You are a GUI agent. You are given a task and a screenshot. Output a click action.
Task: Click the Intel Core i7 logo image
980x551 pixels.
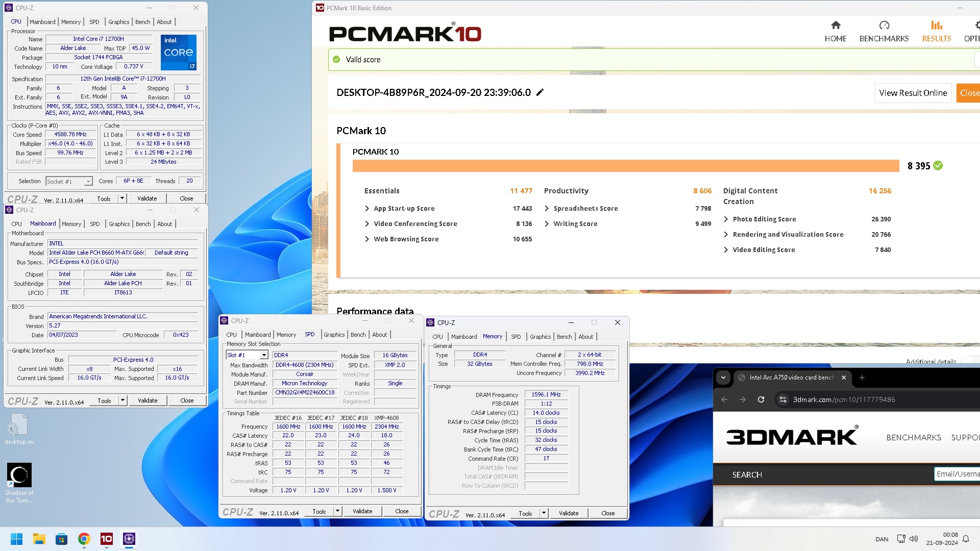coord(179,52)
